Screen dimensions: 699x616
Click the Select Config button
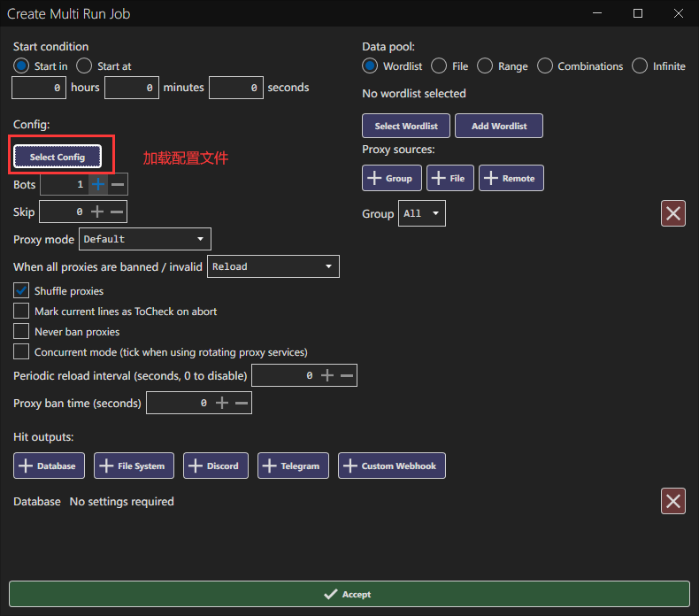[x=58, y=157]
